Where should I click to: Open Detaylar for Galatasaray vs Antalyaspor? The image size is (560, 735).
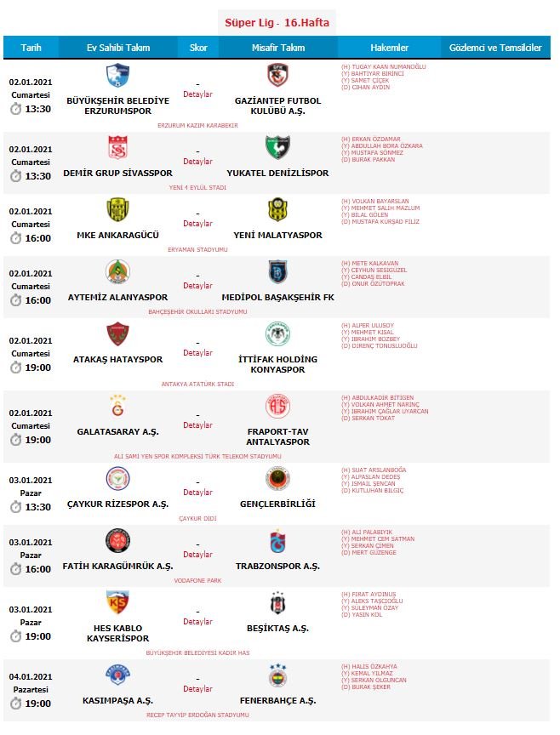(198, 425)
